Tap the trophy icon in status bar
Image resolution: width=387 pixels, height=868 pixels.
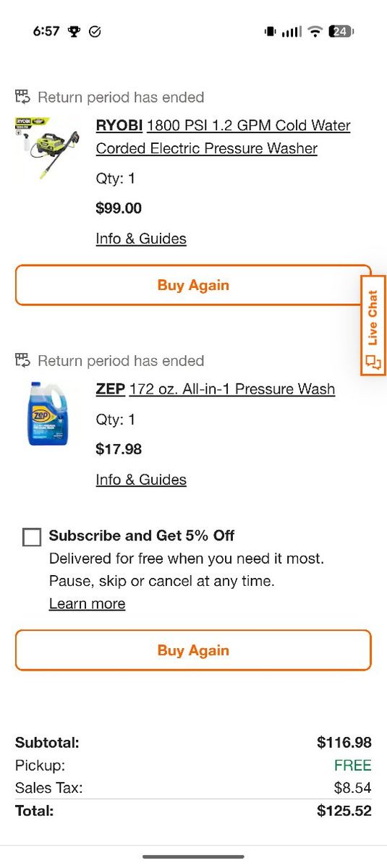pyautogui.click(x=75, y=31)
